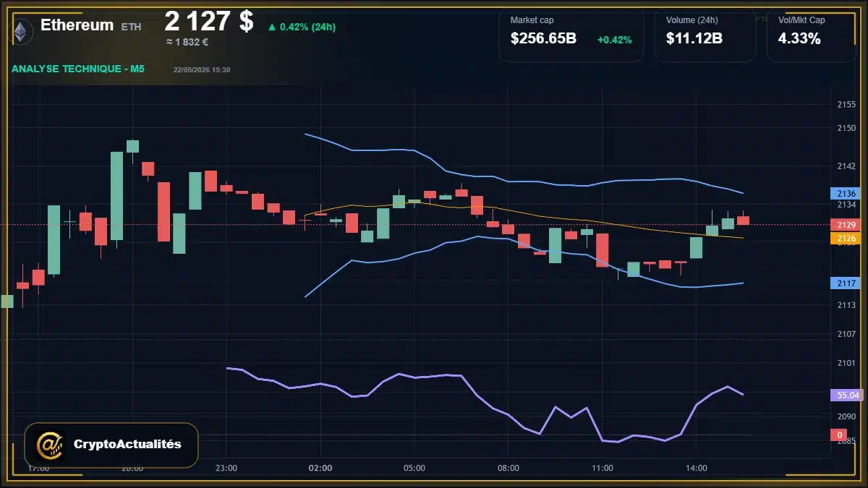Screen dimensions: 868x488
Task: Click the CryptoActualités brand name
Action: click(x=127, y=444)
